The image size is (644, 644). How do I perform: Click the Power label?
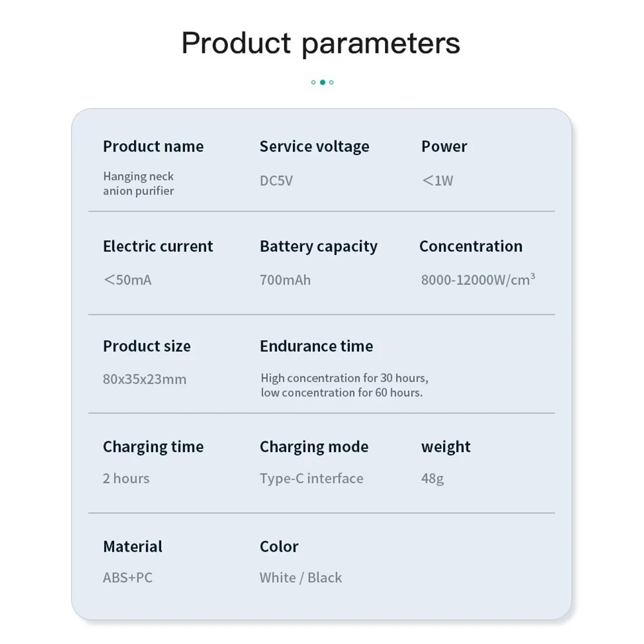click(x=444, y=147)
